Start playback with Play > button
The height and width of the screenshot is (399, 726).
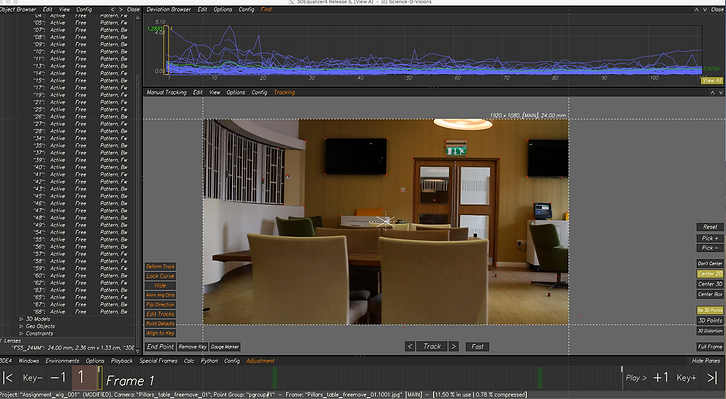point(636,378)
